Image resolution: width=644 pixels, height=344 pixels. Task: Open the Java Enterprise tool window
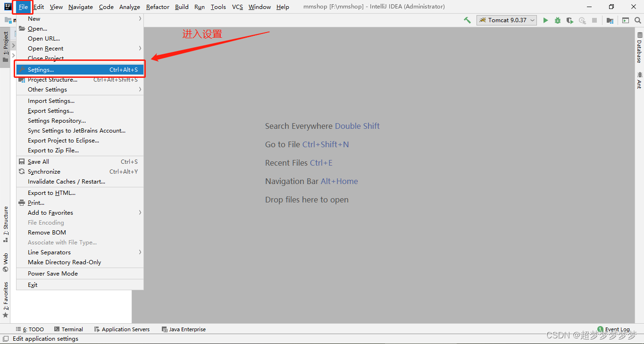coord(184,329)
